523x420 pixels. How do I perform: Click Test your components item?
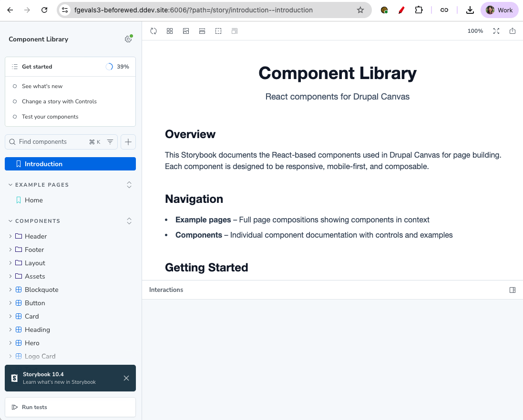pos(50,117)
